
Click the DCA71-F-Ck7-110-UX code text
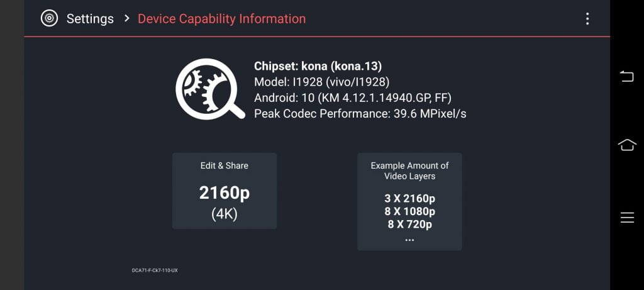pyautogui.click(x=155, y=270)
